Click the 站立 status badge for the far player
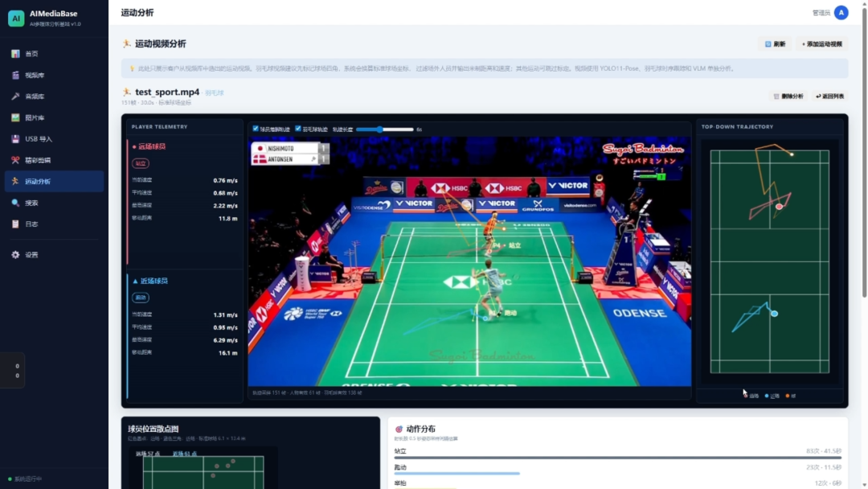868x489 pixels. (141, 163)
